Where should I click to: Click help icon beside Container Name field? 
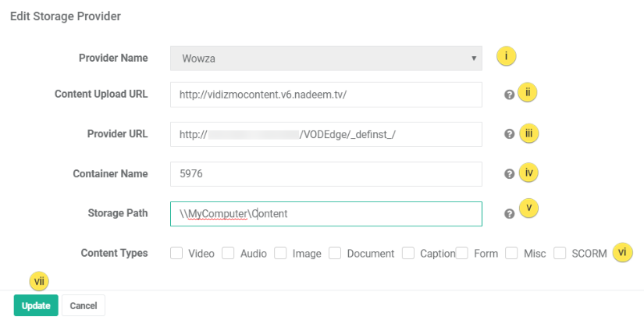[x=509, y=174]
